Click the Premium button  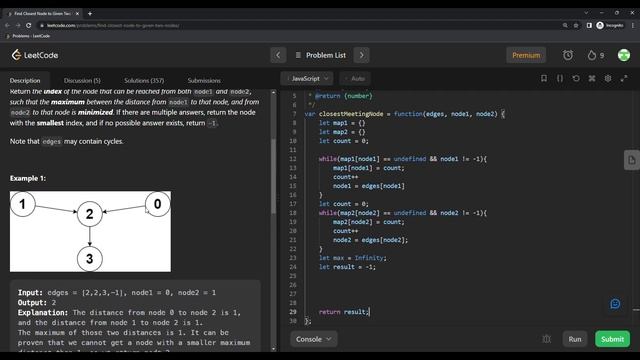pos(526,55)
